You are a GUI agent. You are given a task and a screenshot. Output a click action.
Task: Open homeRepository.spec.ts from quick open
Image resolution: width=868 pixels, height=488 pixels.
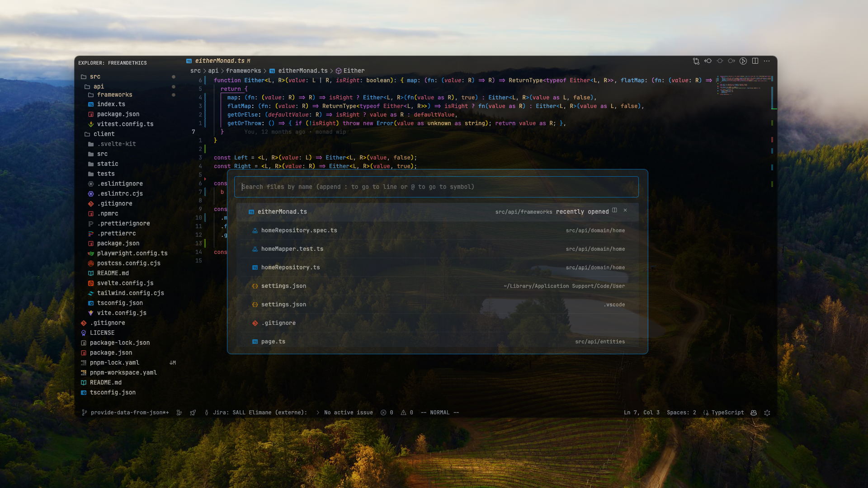(x=437, y=230)
